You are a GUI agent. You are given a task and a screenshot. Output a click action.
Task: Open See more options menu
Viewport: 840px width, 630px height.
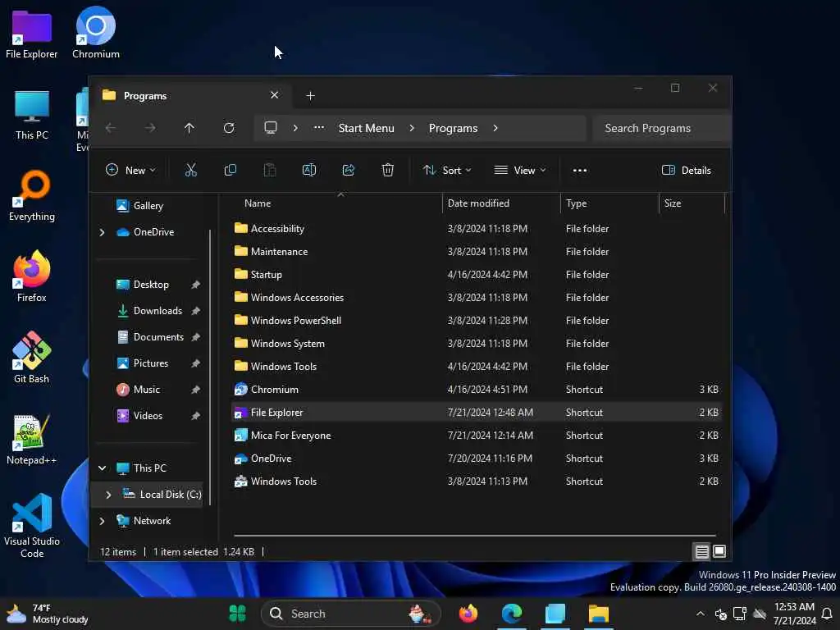pos(580,171)
